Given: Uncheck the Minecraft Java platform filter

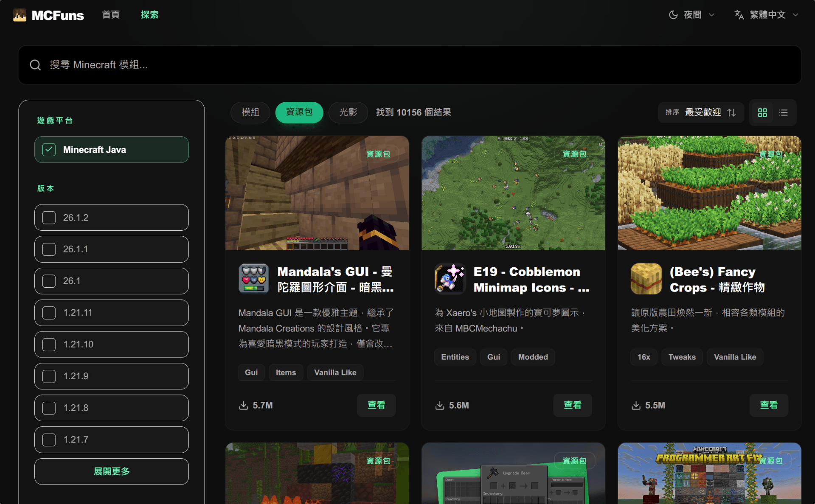Looking at the screenshot, I should coord(112,150).
